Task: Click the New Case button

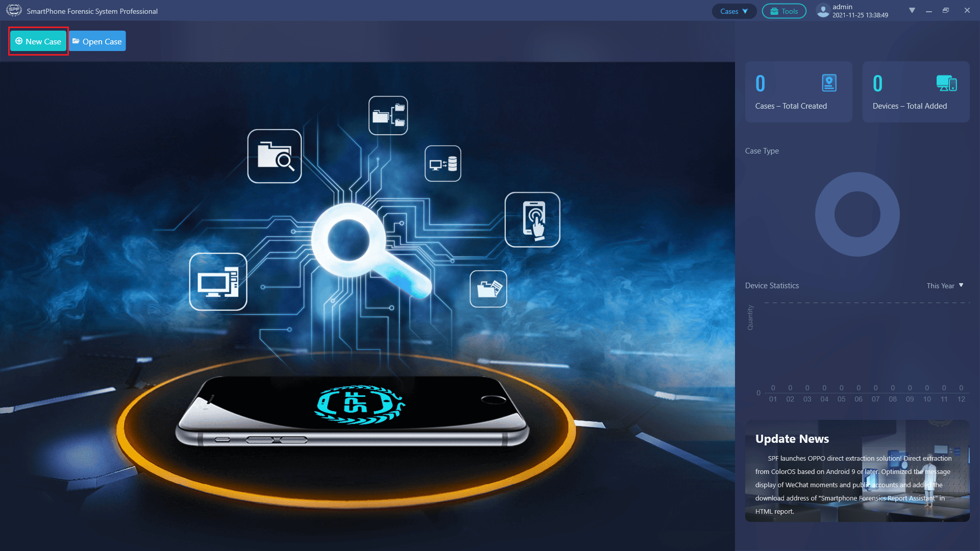Action: (38, 41)
